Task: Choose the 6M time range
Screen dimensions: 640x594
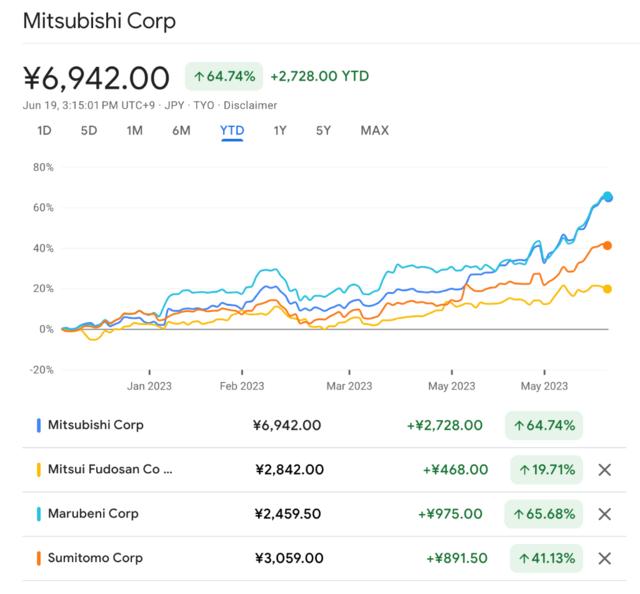Action: (x=181, y=130)
